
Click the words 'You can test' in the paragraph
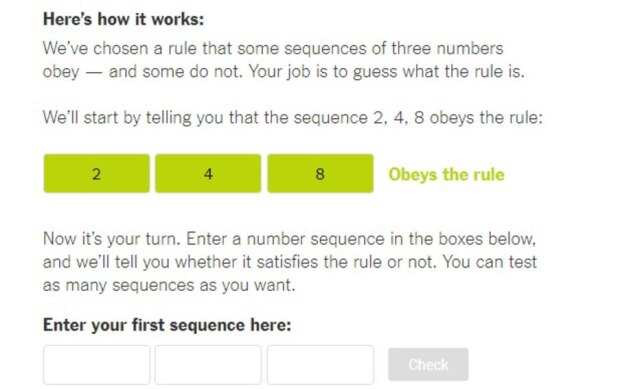490,262
